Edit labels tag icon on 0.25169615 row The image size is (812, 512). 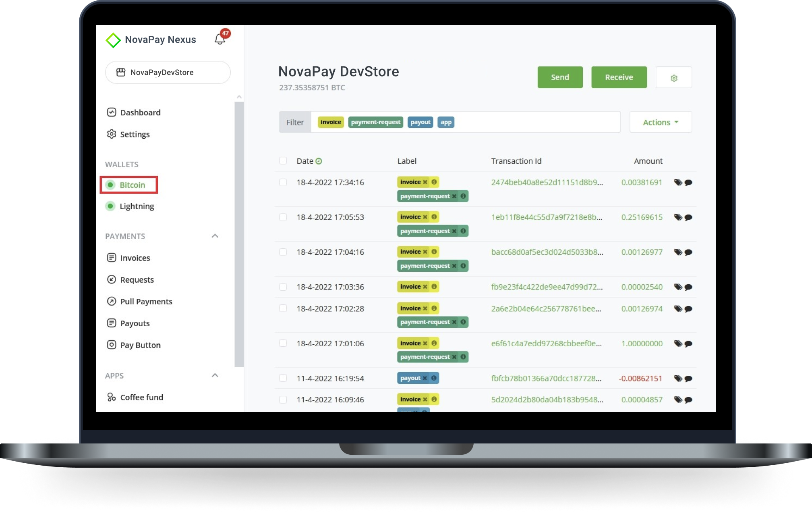point(678,217)
